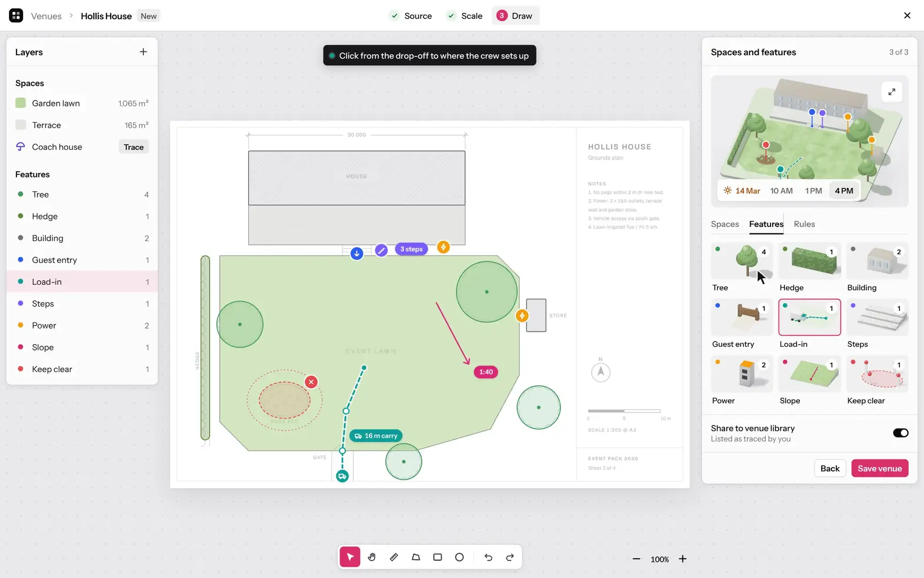This screenshot has height=578, width=924.
Task: Select the Guest entry layer row
Action: coord(82,260)
